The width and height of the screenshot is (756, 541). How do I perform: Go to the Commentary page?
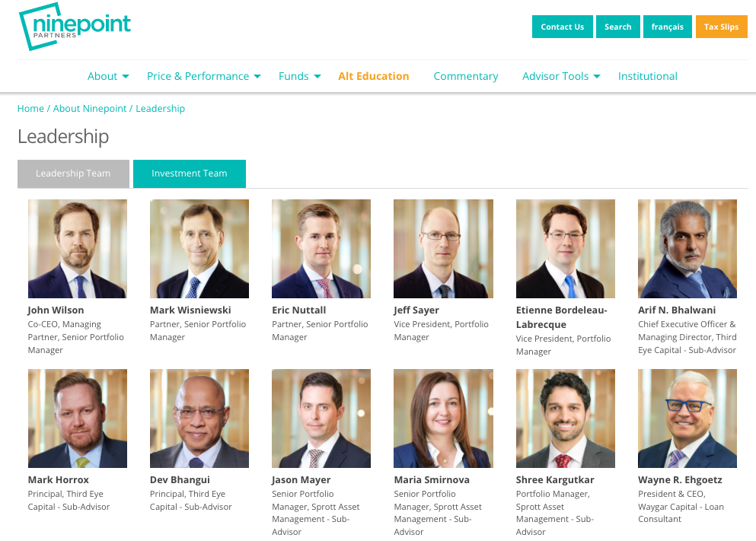click(x=466, y=76)
